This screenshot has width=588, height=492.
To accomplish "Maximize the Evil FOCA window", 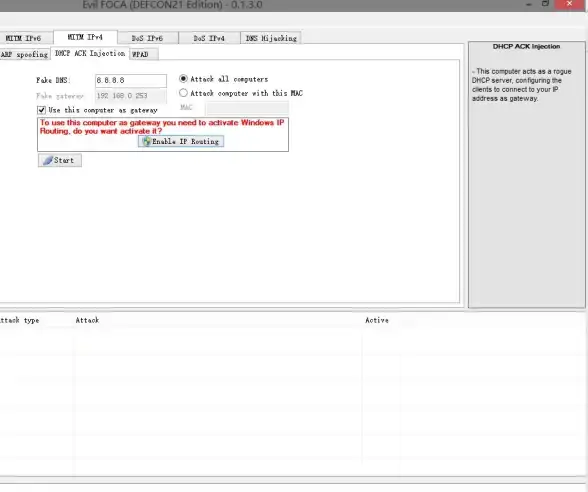I will point(545,4).
